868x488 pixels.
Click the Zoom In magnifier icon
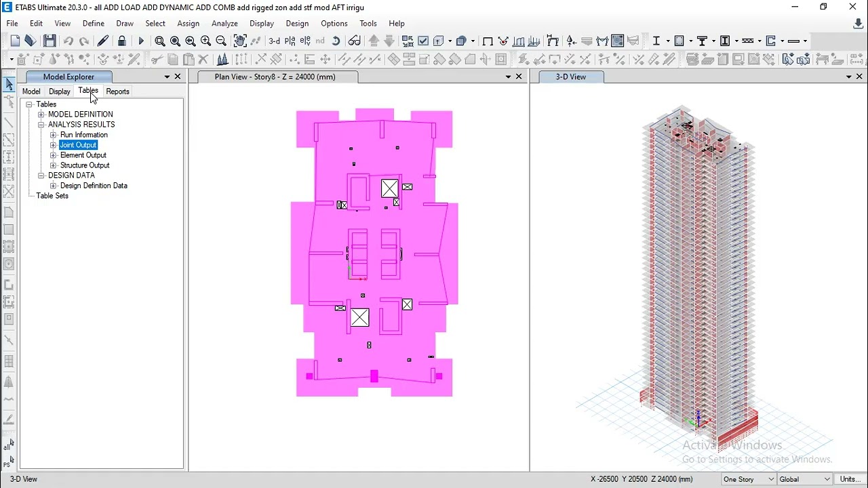point(206,41)
